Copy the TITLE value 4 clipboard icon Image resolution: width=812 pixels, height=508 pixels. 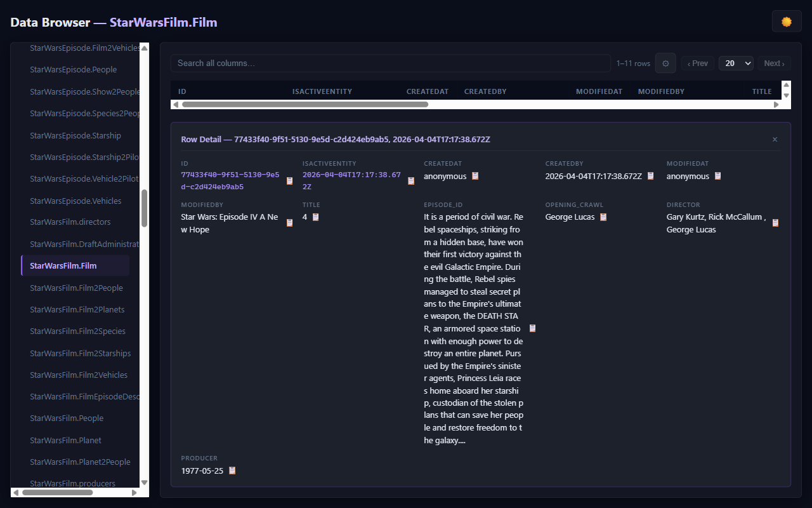(x=315, y=217)
